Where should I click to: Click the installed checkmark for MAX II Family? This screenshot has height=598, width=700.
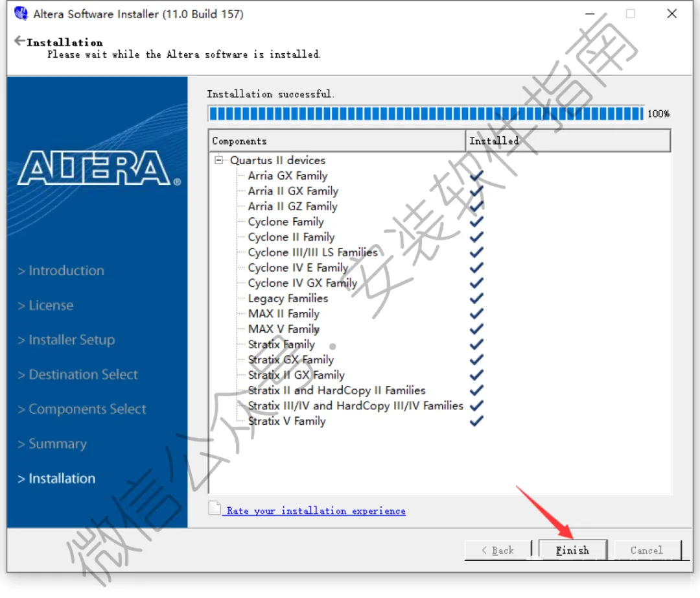coord(477,313)
